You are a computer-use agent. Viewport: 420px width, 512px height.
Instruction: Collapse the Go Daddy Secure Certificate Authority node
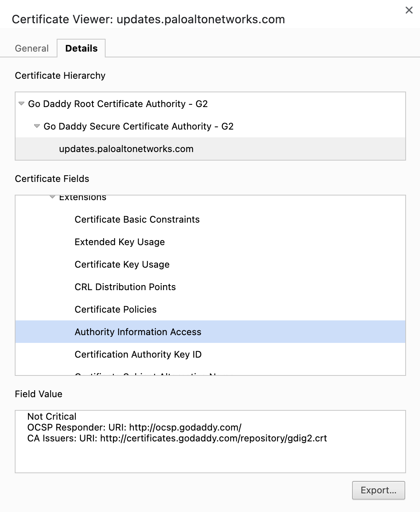click(x=37, y=126)
